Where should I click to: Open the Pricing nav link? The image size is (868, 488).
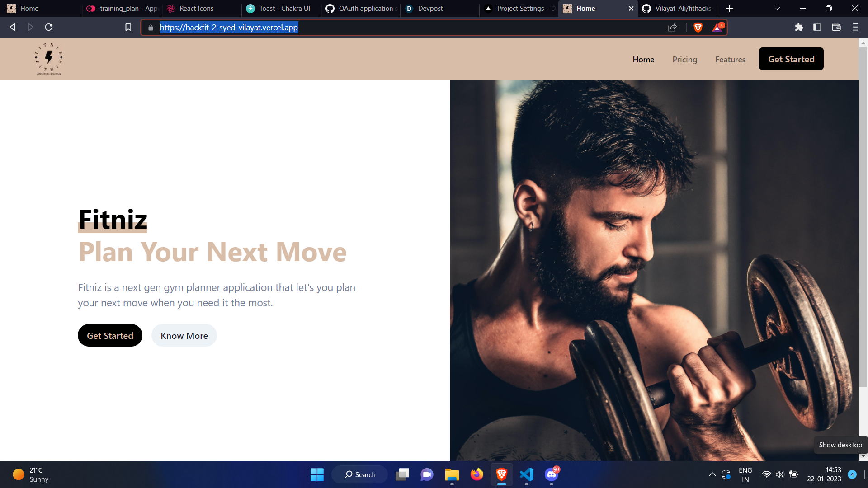684,60
